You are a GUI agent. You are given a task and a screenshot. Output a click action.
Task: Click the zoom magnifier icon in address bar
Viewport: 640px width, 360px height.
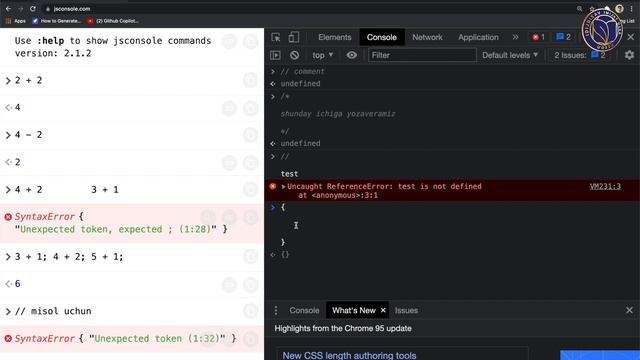coord(580,9)
